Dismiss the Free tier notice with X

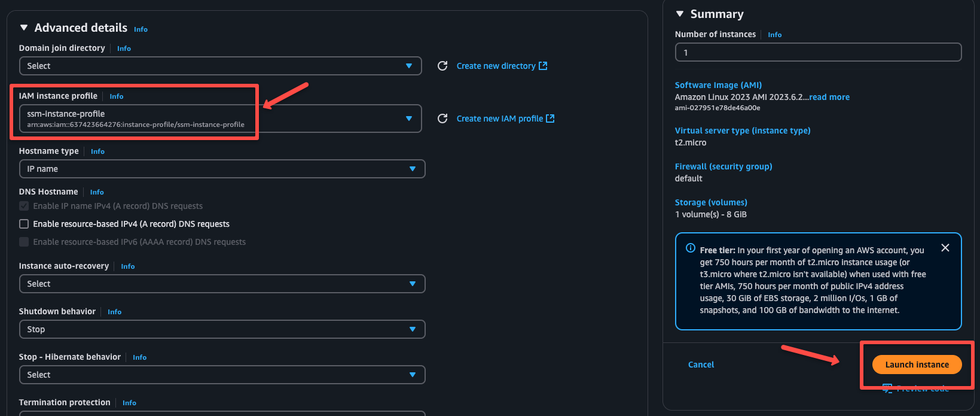[x=945, y=248]
